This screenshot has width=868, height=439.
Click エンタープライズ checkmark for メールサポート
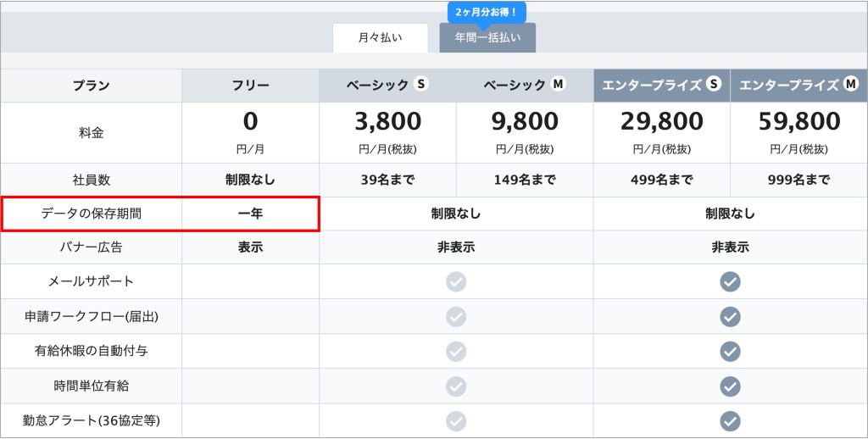click(730, 281)
